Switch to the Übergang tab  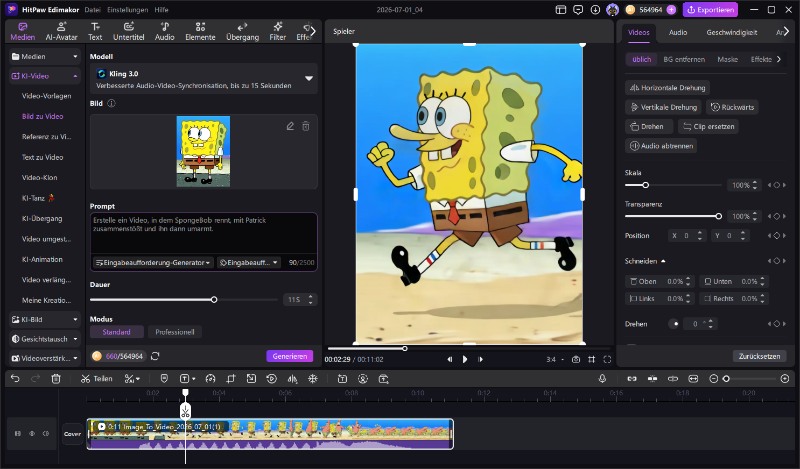(242, 32)
